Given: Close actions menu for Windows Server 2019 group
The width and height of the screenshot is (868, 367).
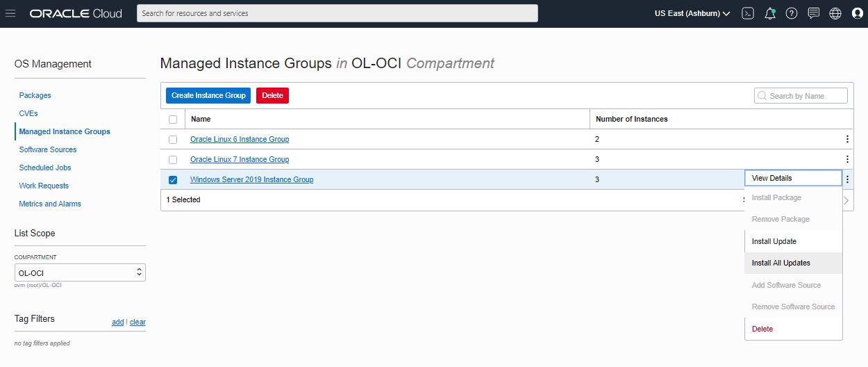Looking at the screenshot, I should (847, 179).
